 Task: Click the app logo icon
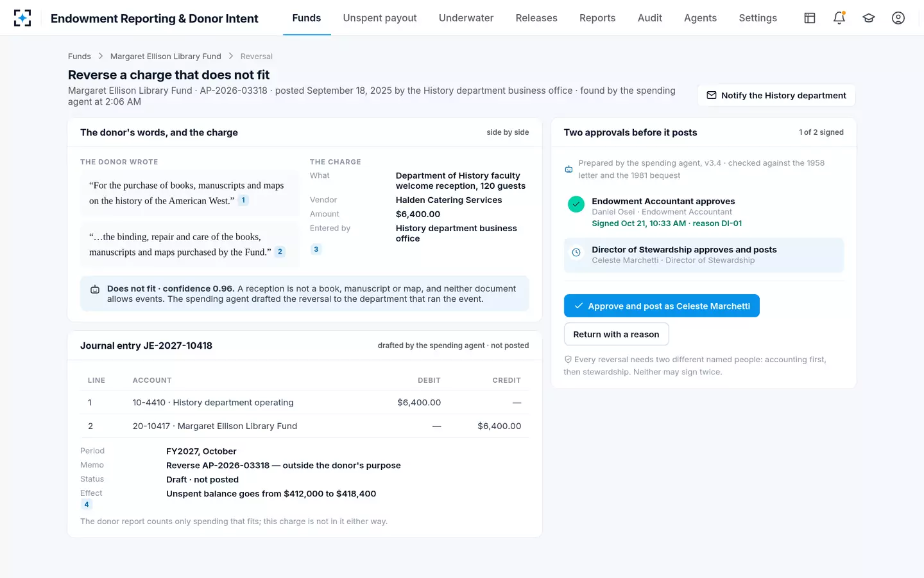pyautogui.click(x=22, y=18)
